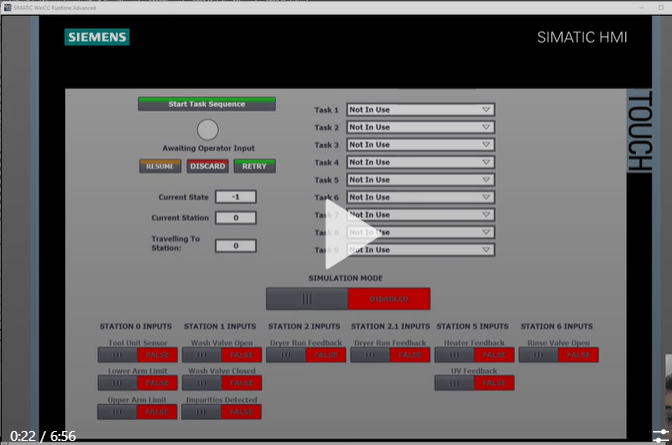Click the Start Task Sequence button
The width and height of the screenshot is (672, 445).
pos(206,104)
